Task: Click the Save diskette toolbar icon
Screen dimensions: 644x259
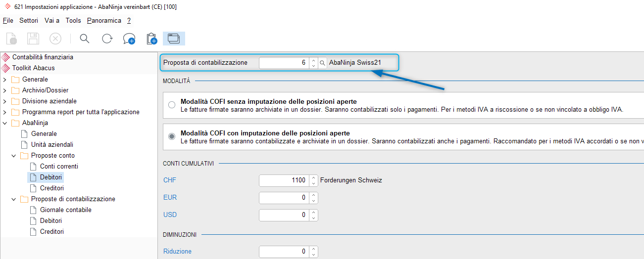Action: click(x=33, y=39)
